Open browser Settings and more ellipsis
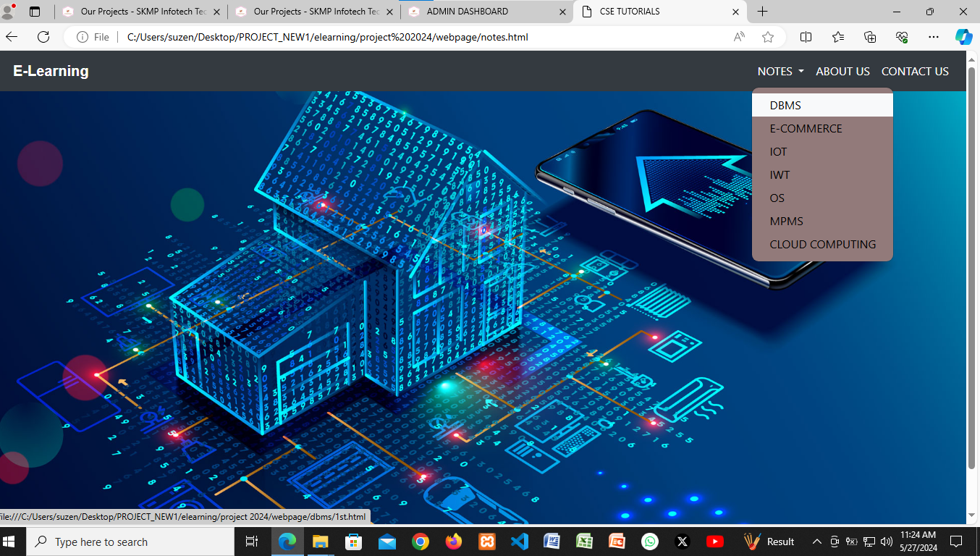The width and height of the screenshot is (980, 556). pos(934,37)
